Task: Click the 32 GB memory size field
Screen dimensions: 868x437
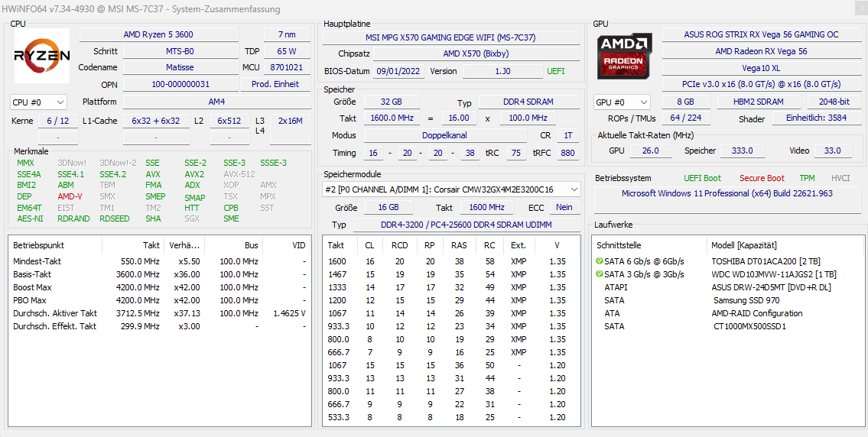Action: click(x=392, y=102)
